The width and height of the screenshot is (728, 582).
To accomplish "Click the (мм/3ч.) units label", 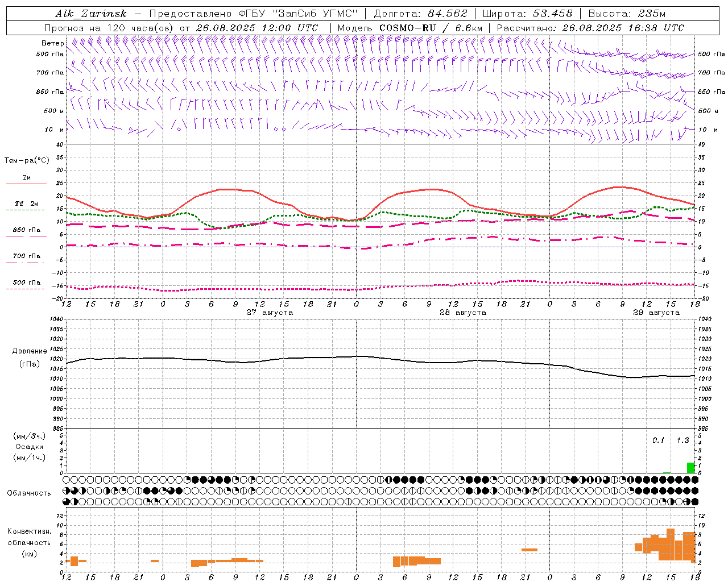I will tap(30, 436).
